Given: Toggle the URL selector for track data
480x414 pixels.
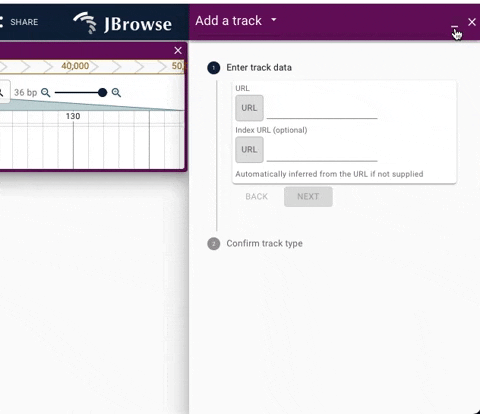Looking at the screenshot, I should coord(249,108).
